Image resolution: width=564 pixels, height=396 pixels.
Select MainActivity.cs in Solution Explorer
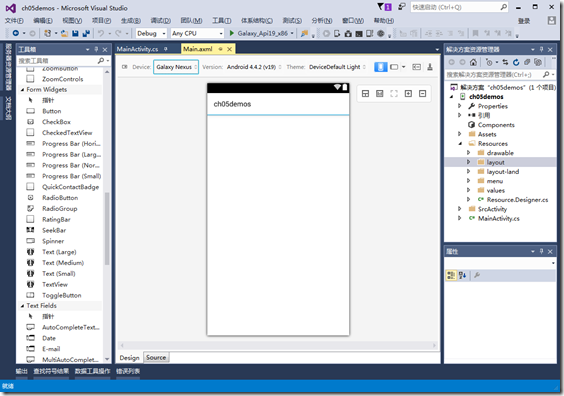pos(499,218)
